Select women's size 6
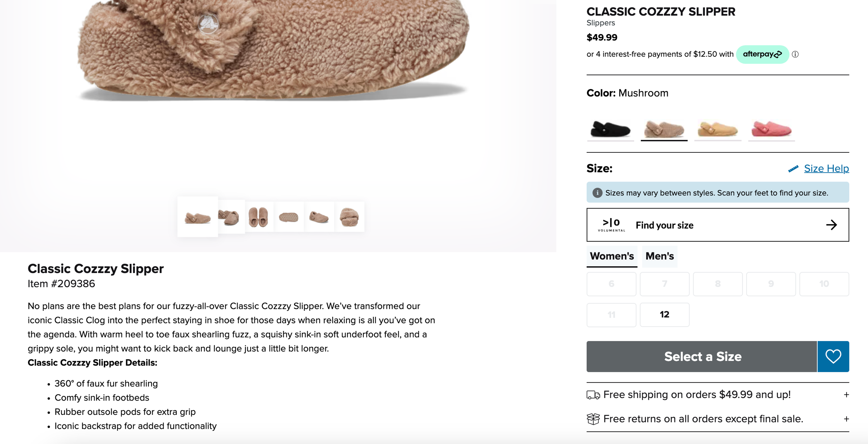 [x=611, y=284]
